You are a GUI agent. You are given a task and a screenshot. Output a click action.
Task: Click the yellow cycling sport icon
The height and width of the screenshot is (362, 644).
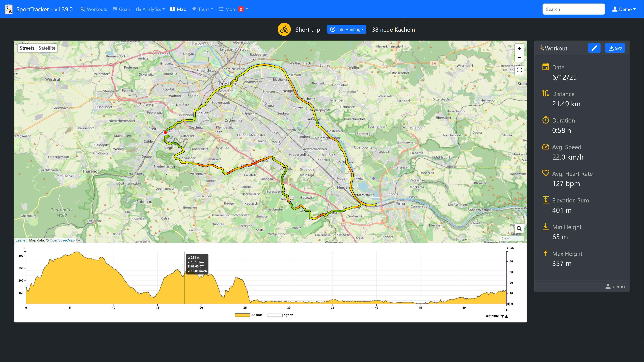[284, 30]
